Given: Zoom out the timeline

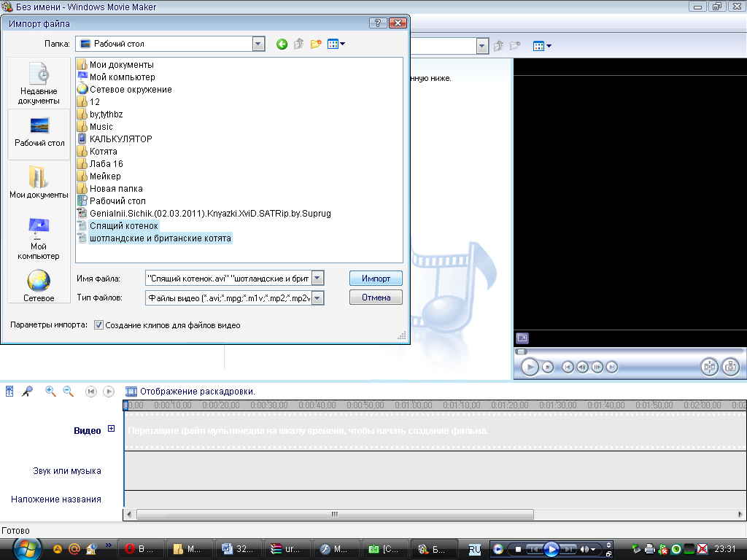Looking at the screenshot, I should point(69,392).
